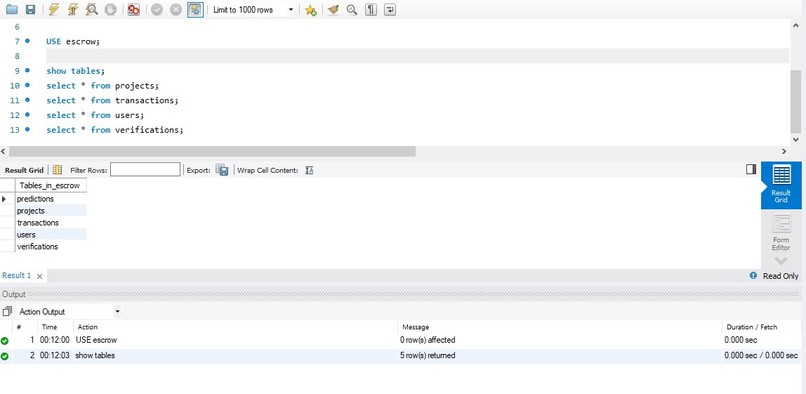Toggle Wrap Cell Content icon
Viewport: 806px width, 394px height.
(x=309, y=170)
